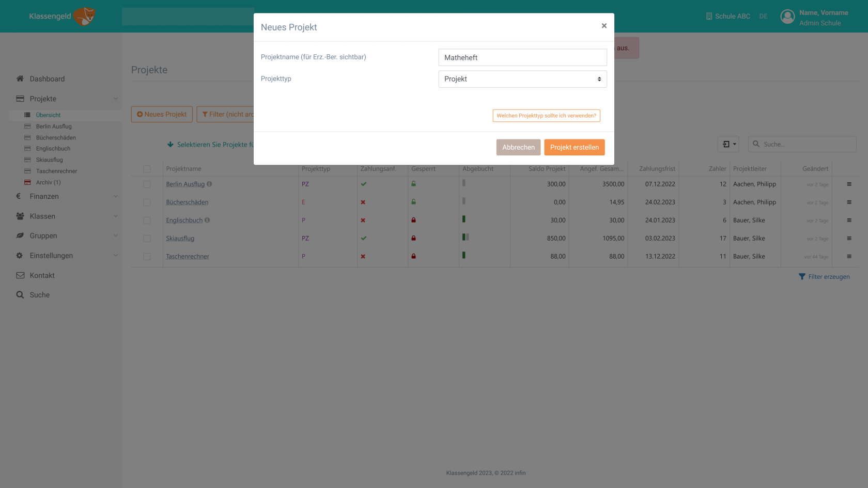Open Archiv (1) in the sidebar

point(48,182)
